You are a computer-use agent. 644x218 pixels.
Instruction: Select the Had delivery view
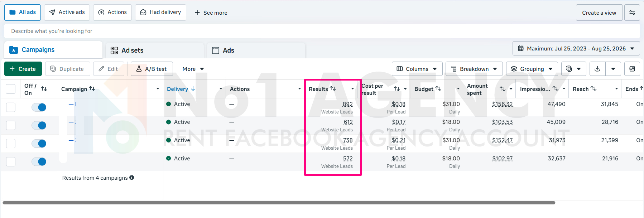coord(160,13)
